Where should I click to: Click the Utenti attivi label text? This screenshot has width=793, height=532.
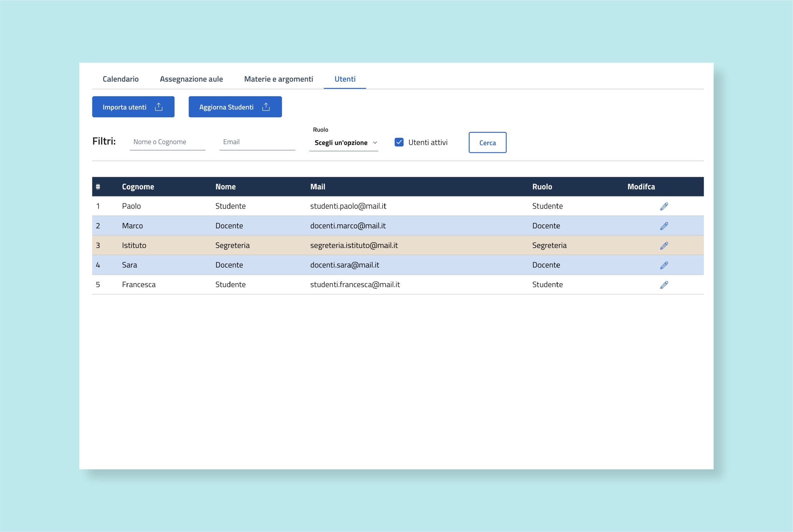click(427, 142)
